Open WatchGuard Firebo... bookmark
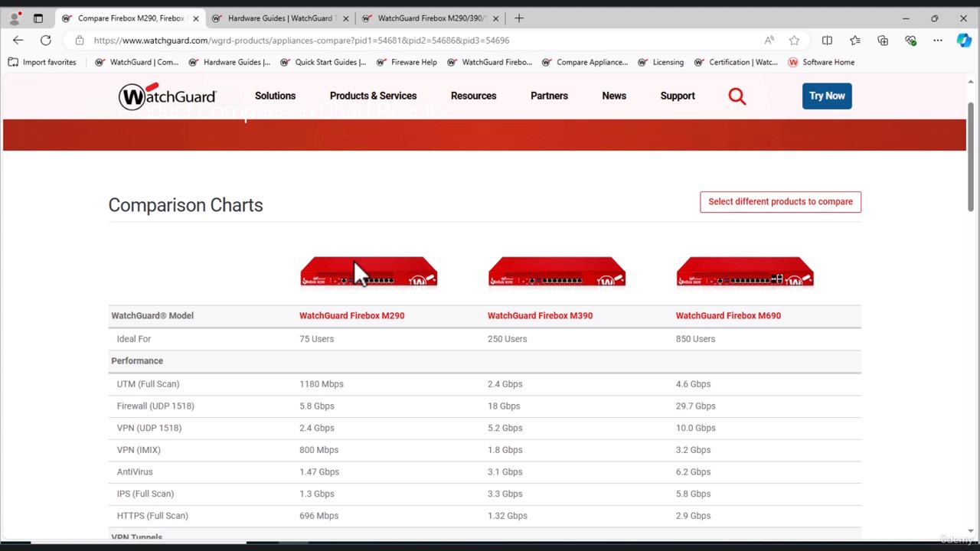Screen dimensions: 980x551 pyautogui.click(x=489, y=62)
